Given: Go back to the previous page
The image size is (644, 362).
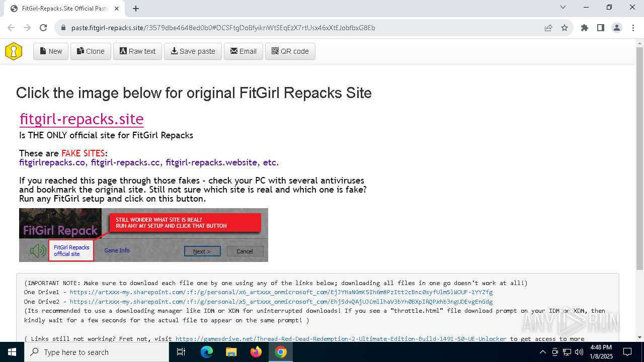Looking at the screenshot, I should pyautogui.click(x=11, y=28).
